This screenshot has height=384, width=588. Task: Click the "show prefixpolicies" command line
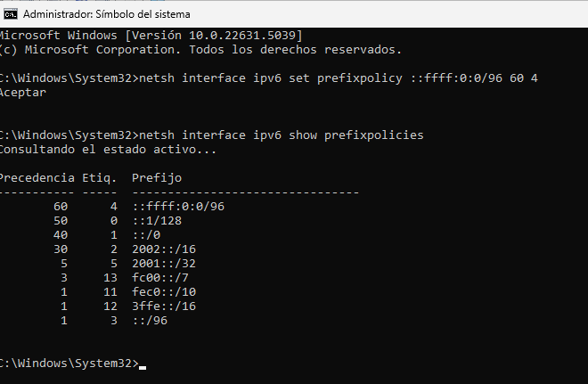[x=211, y=135]
